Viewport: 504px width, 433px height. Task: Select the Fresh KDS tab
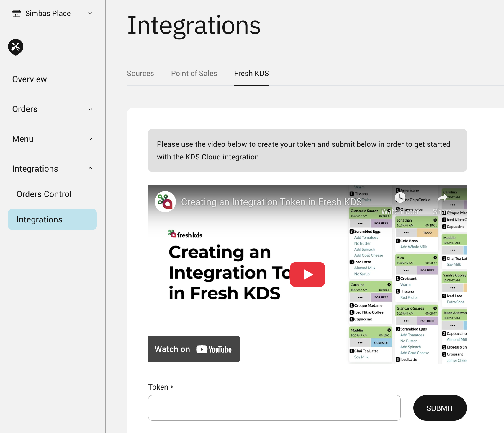(251, 74)
